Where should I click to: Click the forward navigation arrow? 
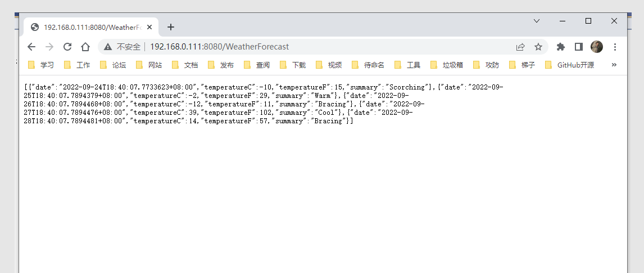tap(49, 47)
